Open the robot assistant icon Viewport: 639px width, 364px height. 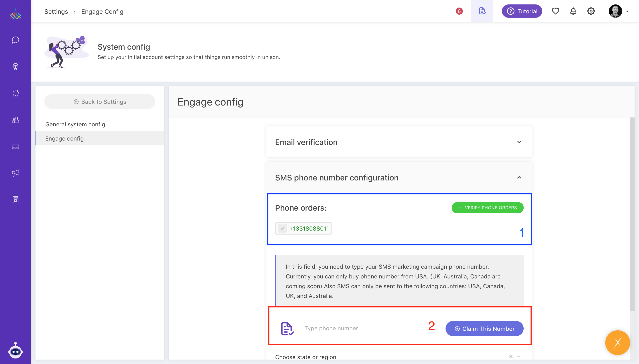click(16, 350)
